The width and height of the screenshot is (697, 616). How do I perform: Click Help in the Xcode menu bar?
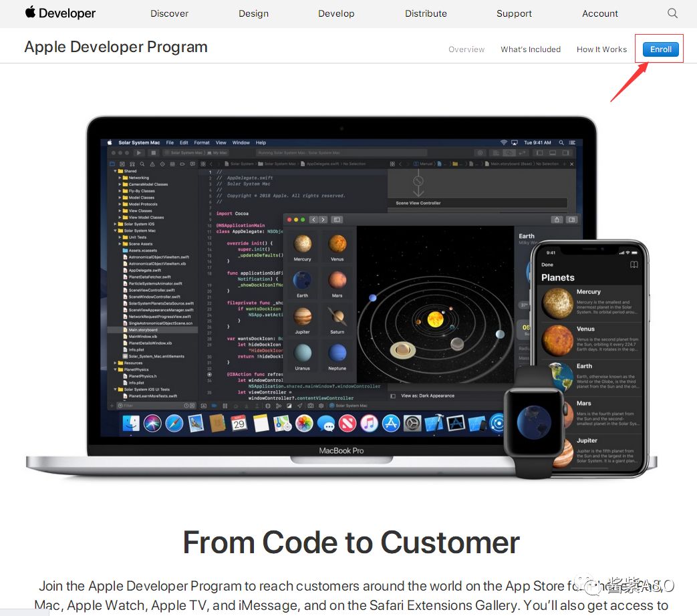[x=261, y=143]
